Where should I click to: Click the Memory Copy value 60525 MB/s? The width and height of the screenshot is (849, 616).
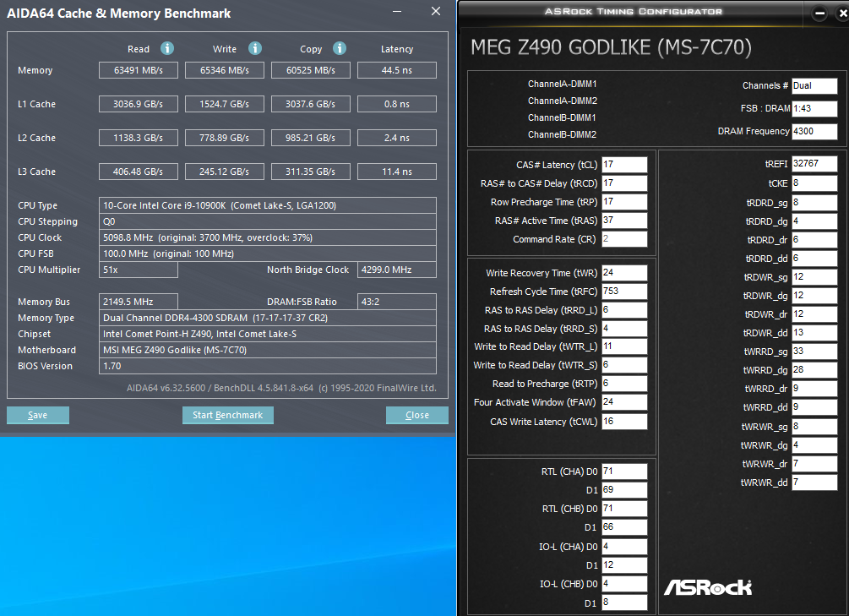point(311,70)
